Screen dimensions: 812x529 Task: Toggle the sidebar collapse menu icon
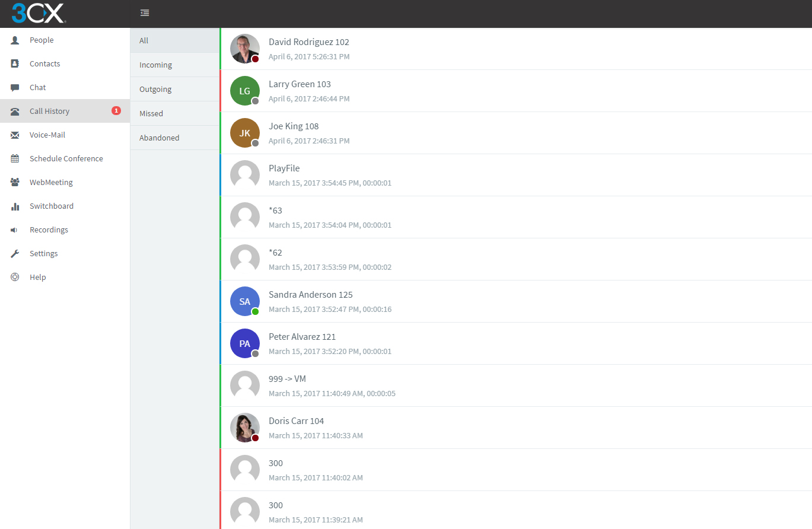[145, 13]
